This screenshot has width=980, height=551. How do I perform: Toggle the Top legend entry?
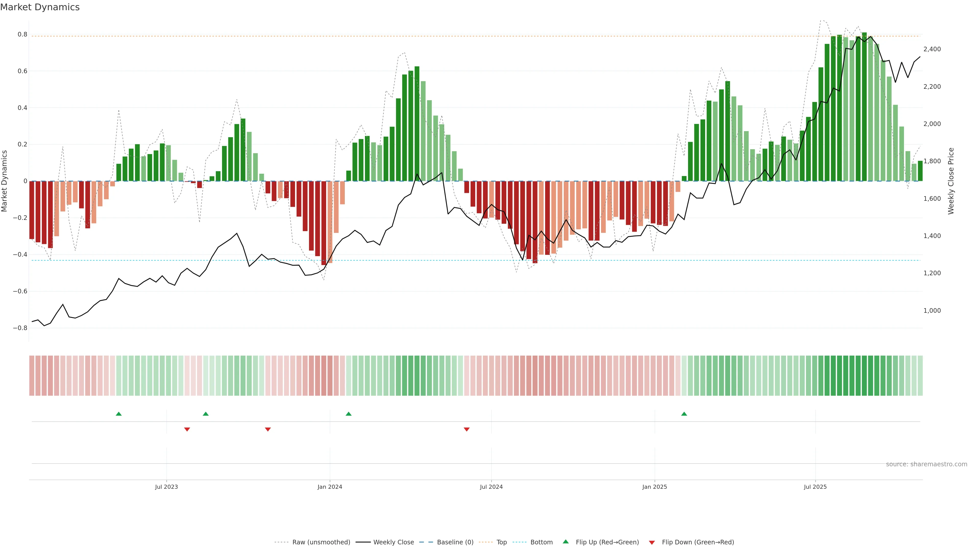501,542
